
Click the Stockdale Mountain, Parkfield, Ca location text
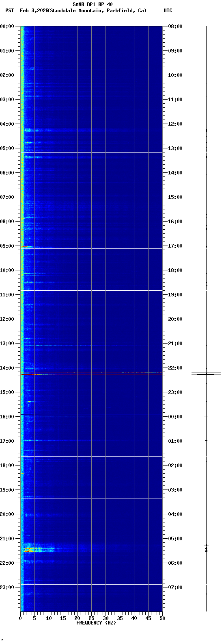(97, 11)
